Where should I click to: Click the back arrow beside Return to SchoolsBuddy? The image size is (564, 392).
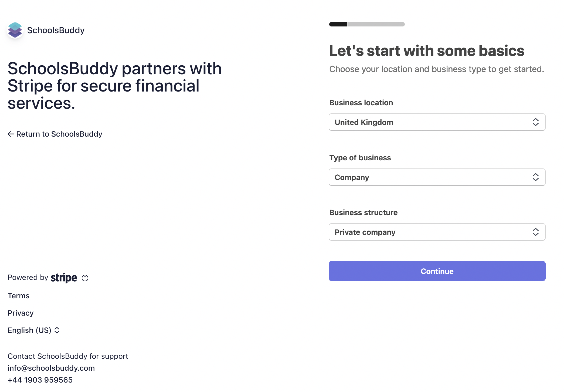tap(11, 134)
